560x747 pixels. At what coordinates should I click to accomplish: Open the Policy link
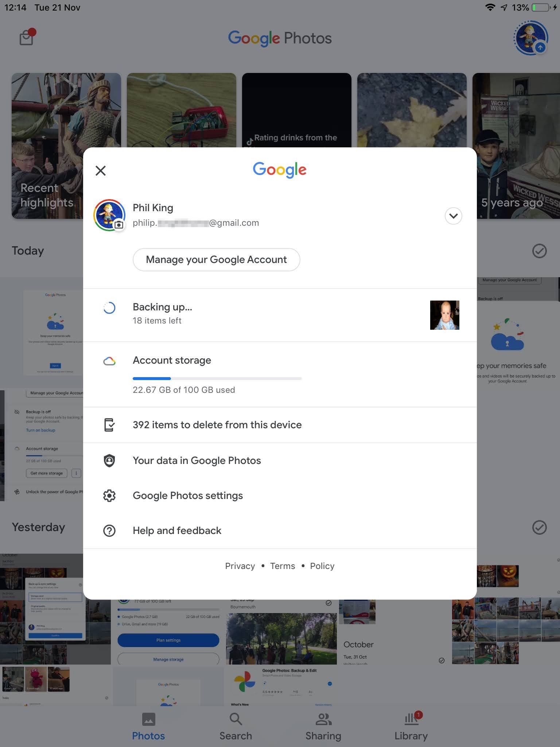(322, 566)
